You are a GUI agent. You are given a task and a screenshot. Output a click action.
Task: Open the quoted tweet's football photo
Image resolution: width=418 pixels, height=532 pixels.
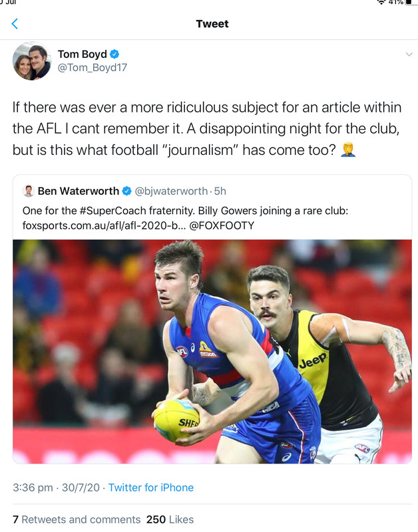[x=212, y=352]
